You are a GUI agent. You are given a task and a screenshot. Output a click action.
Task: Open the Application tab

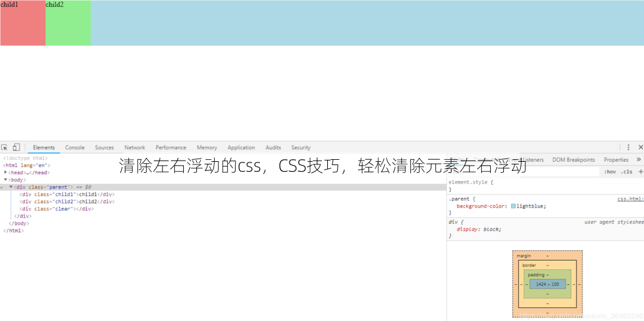tap(241, 147)
